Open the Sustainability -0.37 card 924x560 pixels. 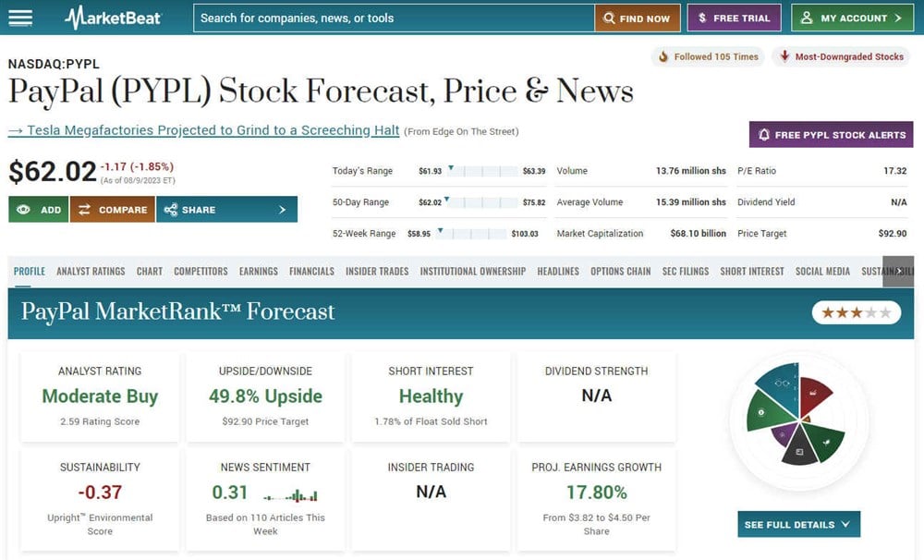[x=100, y=499]
